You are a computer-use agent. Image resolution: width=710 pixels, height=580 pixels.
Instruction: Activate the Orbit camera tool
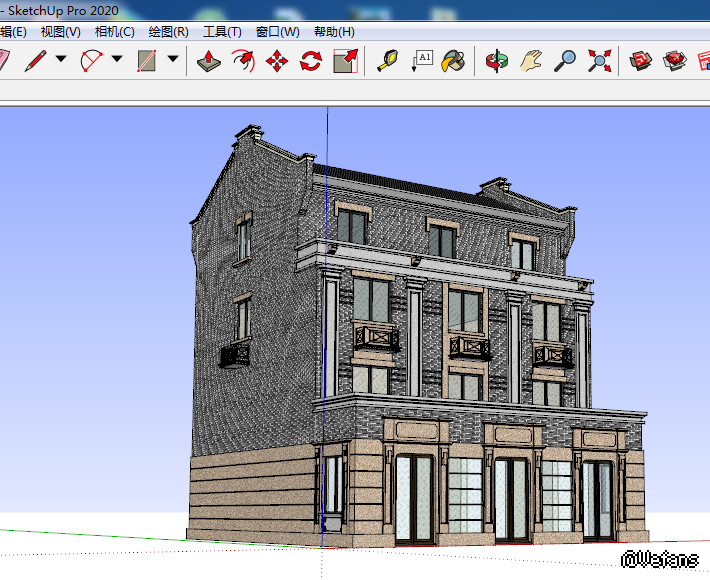[x=496, y=61]
